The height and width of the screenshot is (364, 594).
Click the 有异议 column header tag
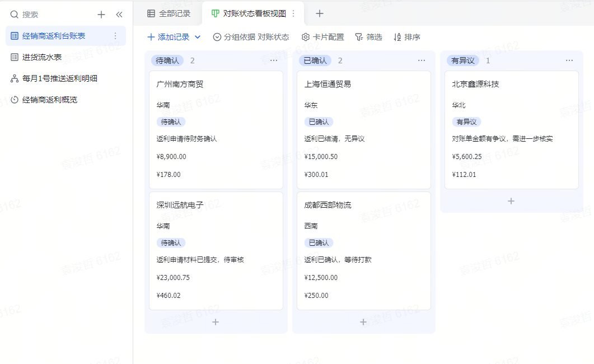463,60
